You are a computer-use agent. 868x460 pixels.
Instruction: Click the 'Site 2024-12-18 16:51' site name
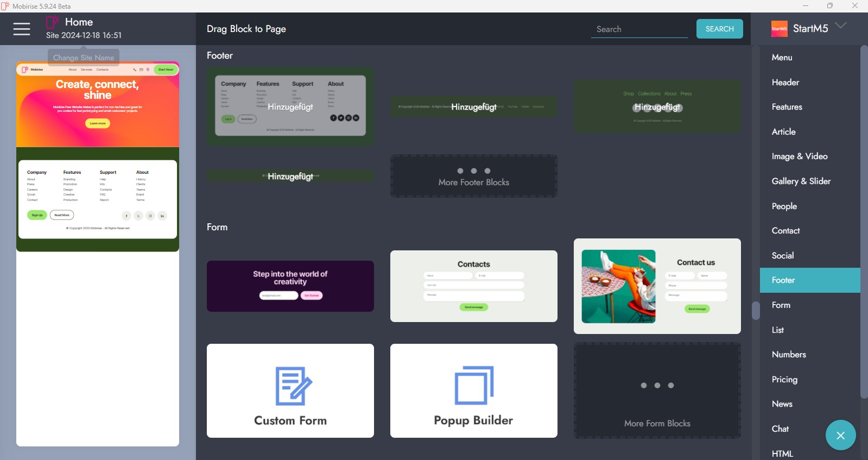coord(84,35)
